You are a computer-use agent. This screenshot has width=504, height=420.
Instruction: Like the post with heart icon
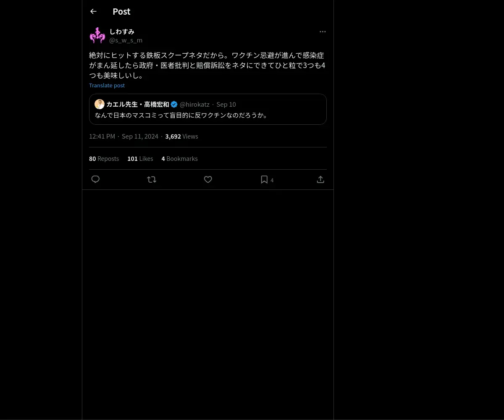208,179
